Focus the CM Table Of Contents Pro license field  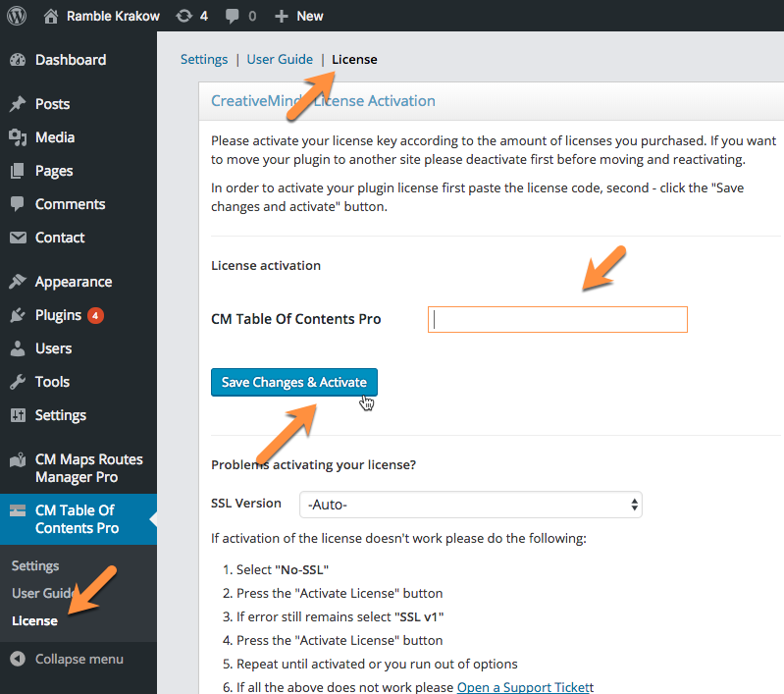point(557,319)
